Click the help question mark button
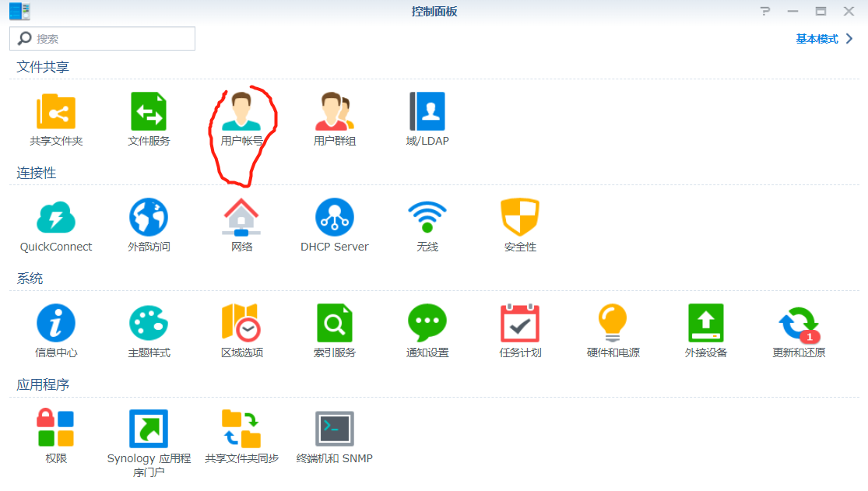Viewport: 868px width, 491px height. (765, 11)
